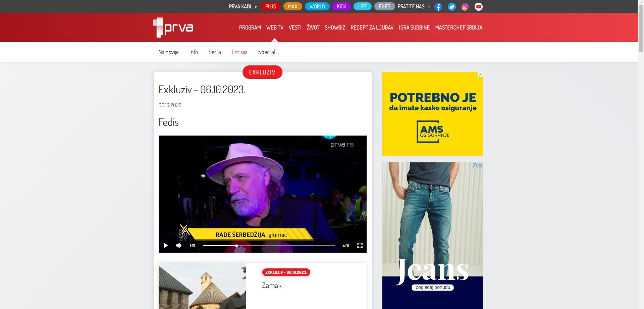Open the Zamak article link
Image resolution: width=644 pixels, height=309 pixels.
point(272,286)
